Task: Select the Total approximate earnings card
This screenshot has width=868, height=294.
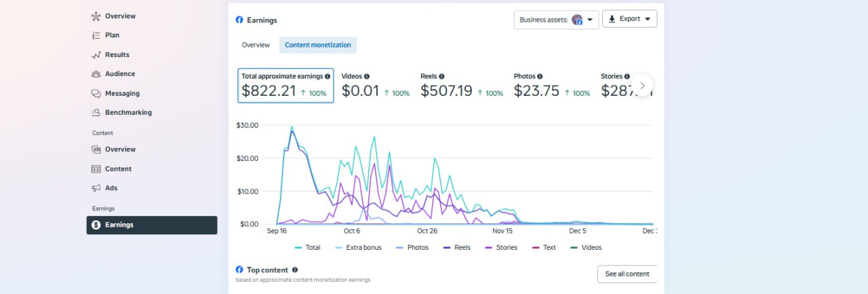Action: [285, 86]
